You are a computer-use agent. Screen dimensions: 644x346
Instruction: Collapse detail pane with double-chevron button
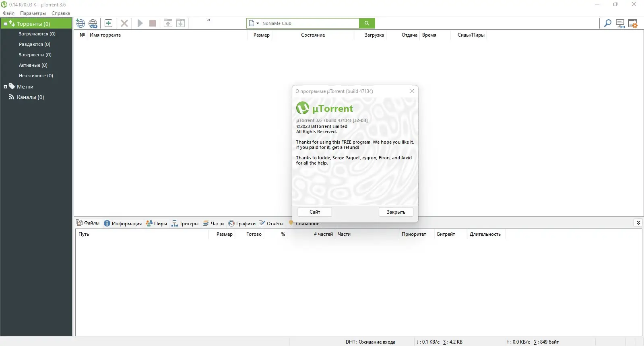(638, 223)
